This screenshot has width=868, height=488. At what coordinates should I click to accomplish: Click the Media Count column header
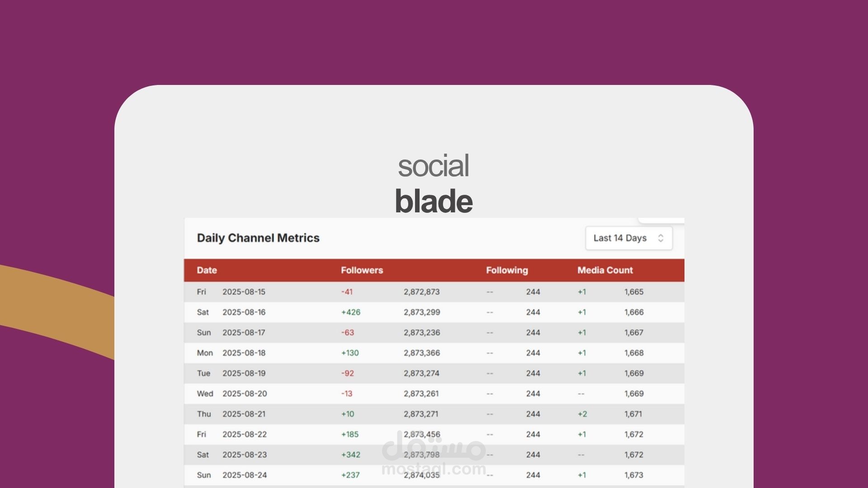[x=605, y=270]
